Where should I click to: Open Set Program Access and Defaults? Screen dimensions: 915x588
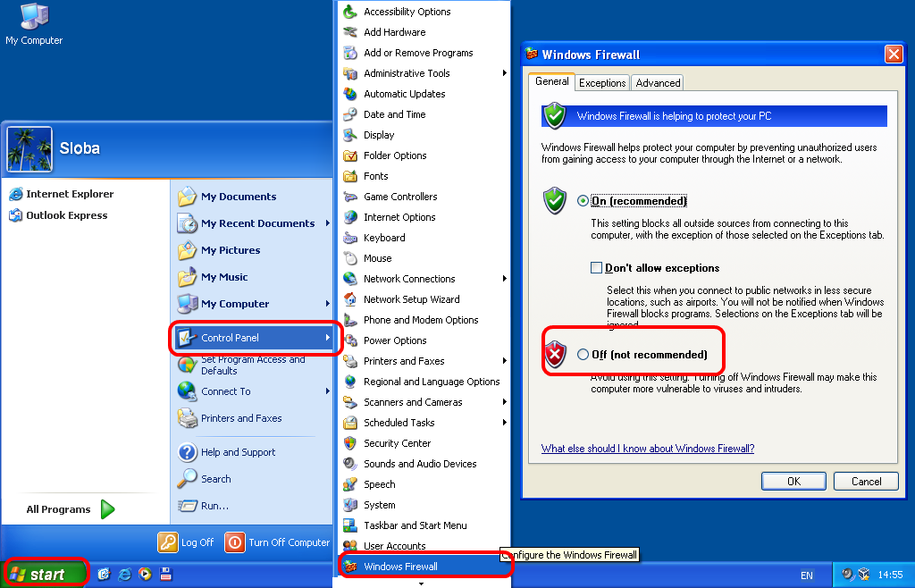pos(241,365)
